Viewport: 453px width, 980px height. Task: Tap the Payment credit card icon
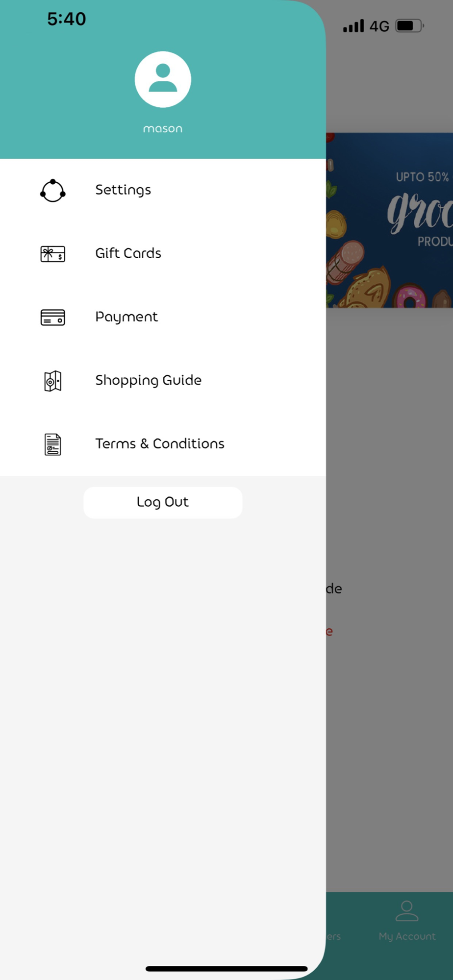pyautogui.click(x=53, y=318)
